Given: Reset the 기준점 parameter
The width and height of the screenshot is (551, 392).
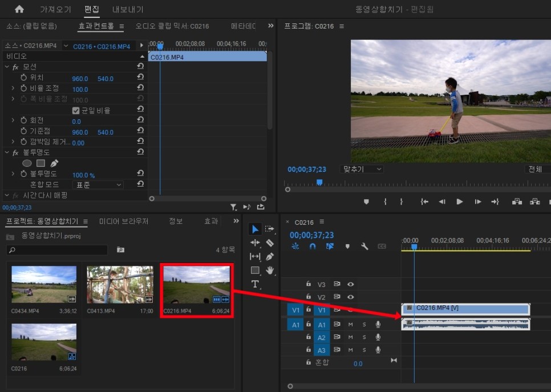Looking at the screenshot, I should [x=140, y=130].
